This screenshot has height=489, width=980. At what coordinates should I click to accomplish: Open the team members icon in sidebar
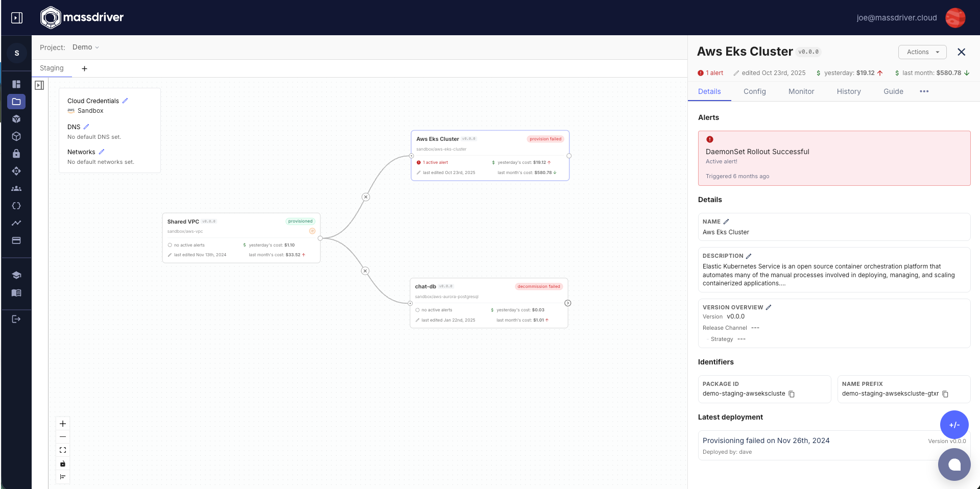pos(16,188)
